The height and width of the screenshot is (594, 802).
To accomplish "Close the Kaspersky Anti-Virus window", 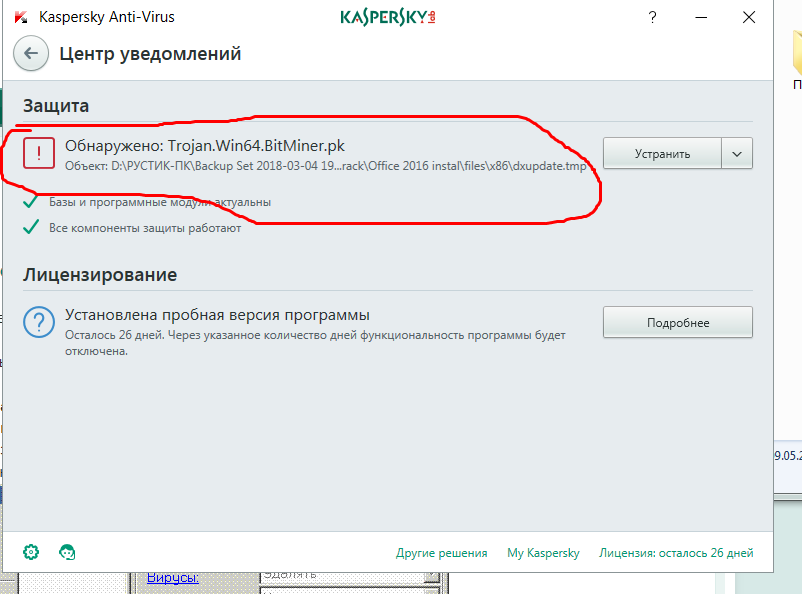I will click(x=749, y=17).
